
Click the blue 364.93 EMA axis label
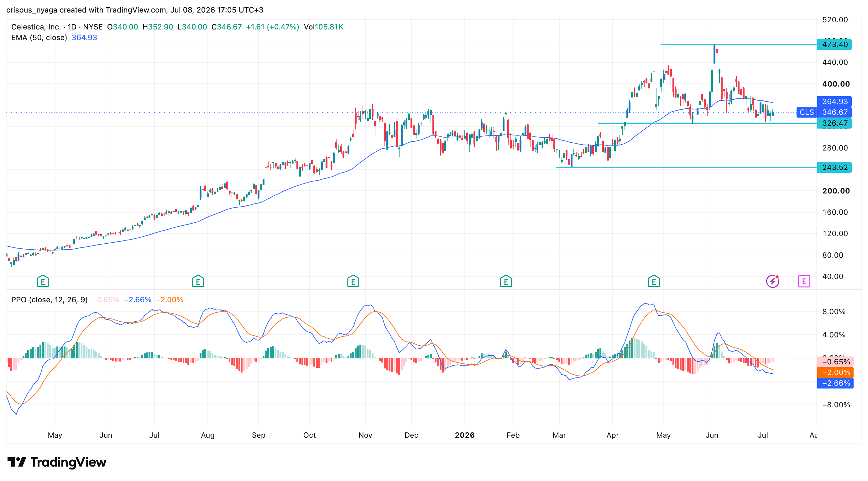click(x=834, y=102)
